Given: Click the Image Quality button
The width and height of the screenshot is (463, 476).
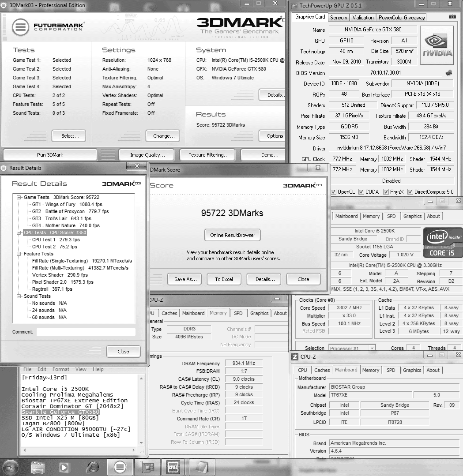Looking at the screenshot, I should click(147, 155).
